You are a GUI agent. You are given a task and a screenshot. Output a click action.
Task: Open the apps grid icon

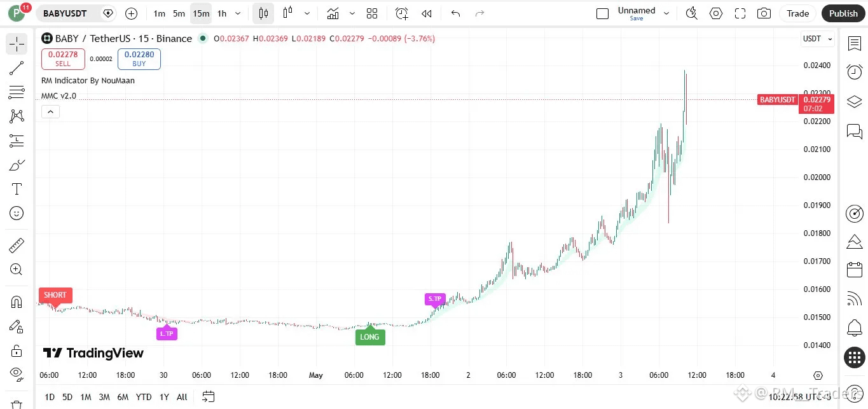(854, 357)
